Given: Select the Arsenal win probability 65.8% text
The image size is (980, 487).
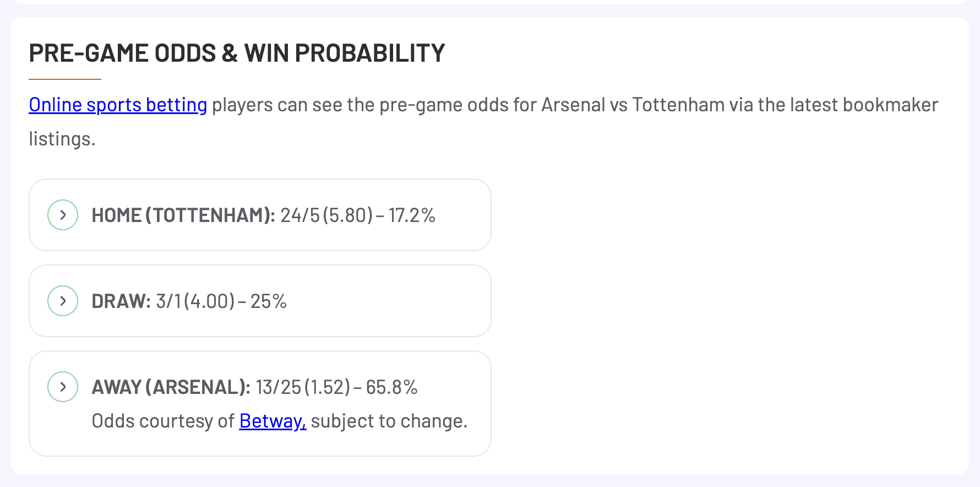Looking at the screenshot, I should pyautogui.click(x=392, y=387).
